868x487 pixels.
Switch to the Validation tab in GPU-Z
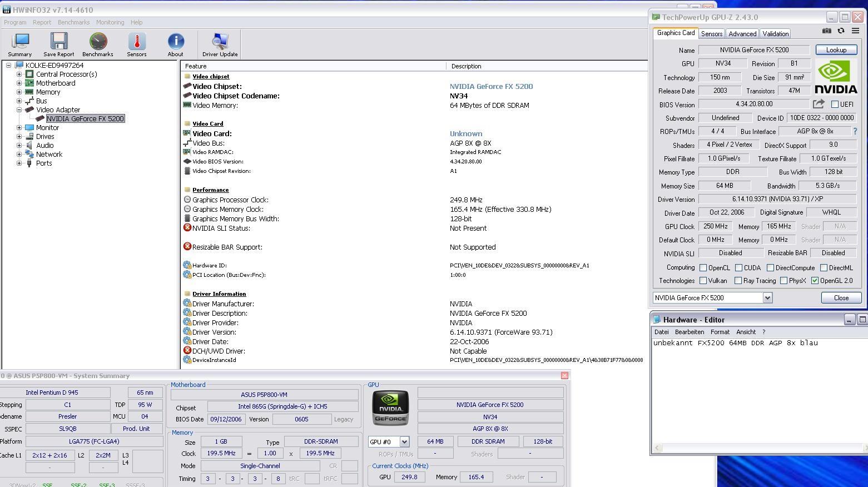point(775,34)
